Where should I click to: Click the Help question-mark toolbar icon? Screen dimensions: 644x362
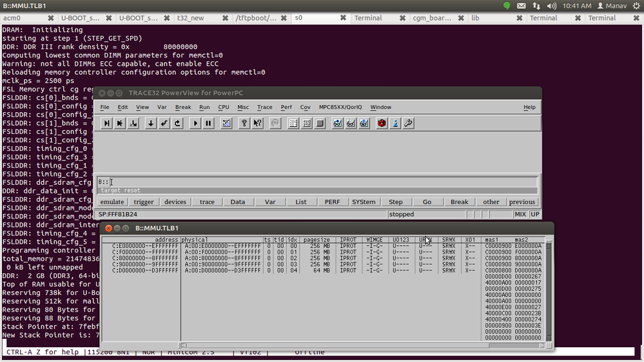(244, 123)
